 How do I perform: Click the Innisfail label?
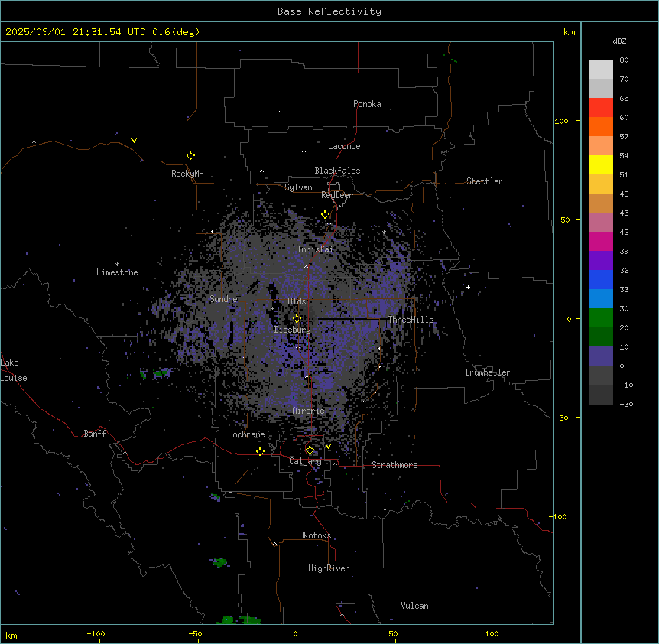pos(317,249)
